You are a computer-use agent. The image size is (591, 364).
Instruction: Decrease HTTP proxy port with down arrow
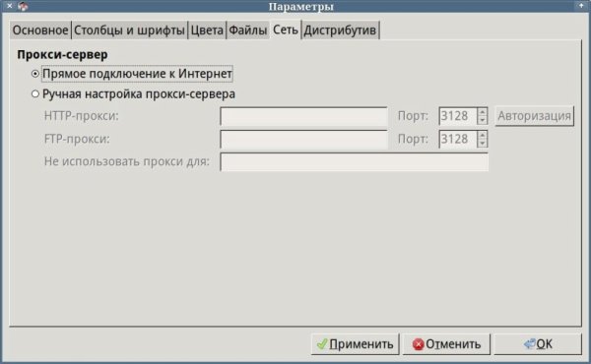tap(483, 120)
